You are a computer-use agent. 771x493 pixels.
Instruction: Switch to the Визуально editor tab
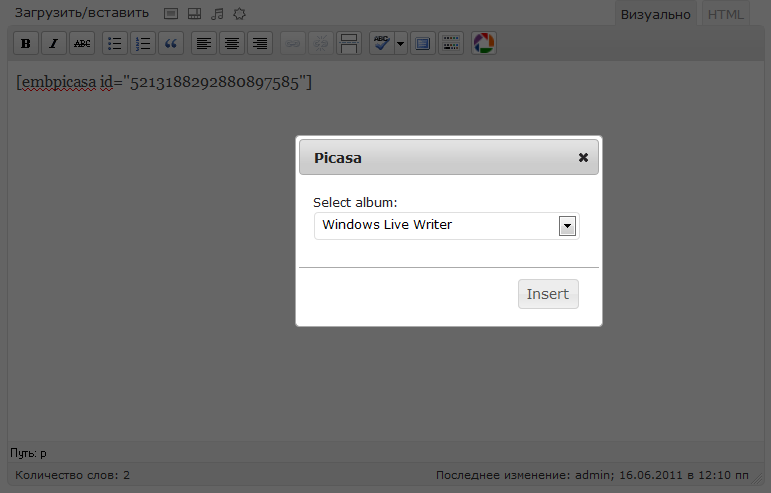(x=655, y=14)
